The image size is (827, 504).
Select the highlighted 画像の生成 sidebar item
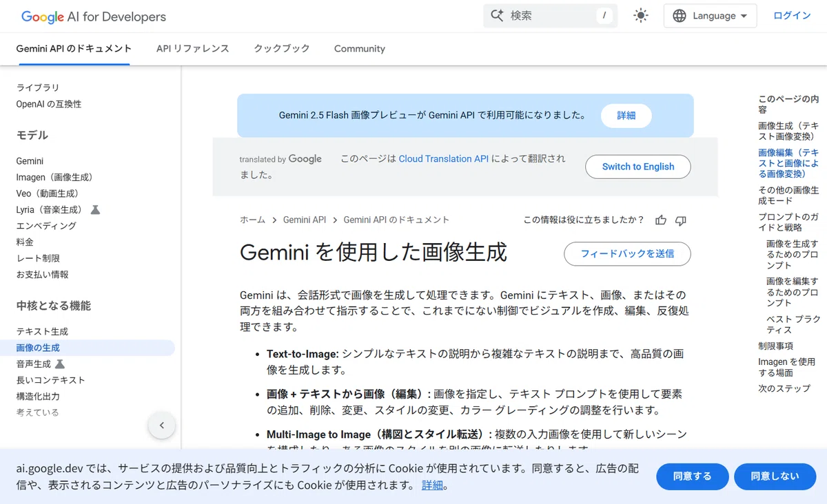pos(88,348)
